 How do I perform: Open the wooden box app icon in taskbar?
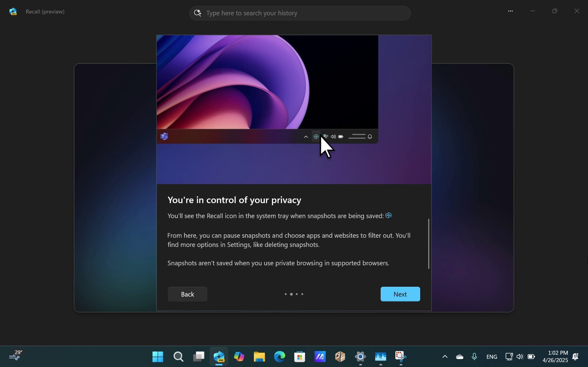(x=340, y=357)
